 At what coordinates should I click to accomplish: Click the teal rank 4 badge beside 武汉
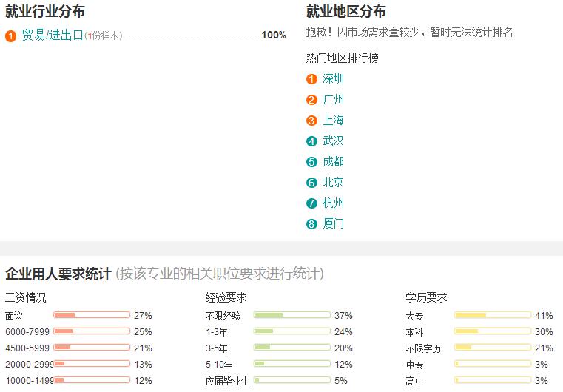click(x=311, y=141)
